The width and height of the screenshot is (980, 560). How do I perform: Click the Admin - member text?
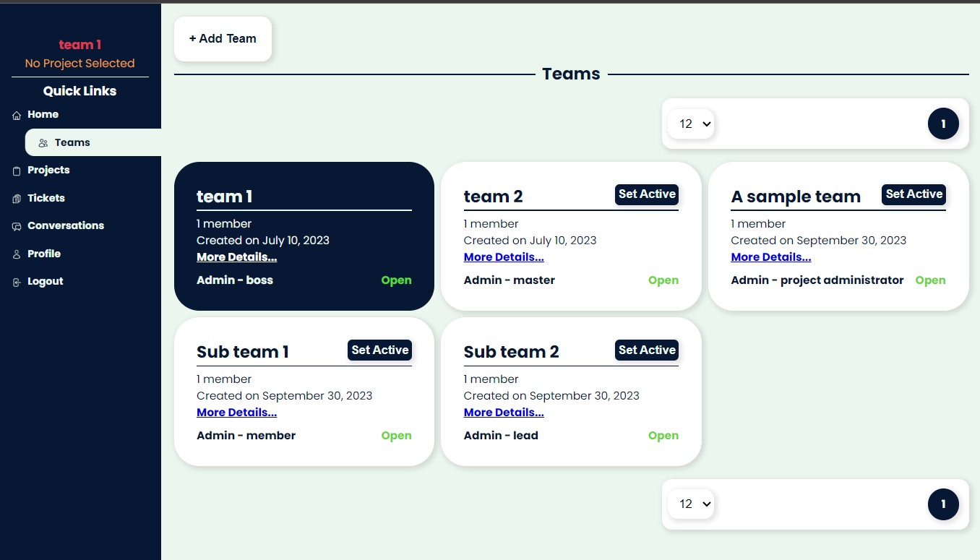click(x=246, y=436)
